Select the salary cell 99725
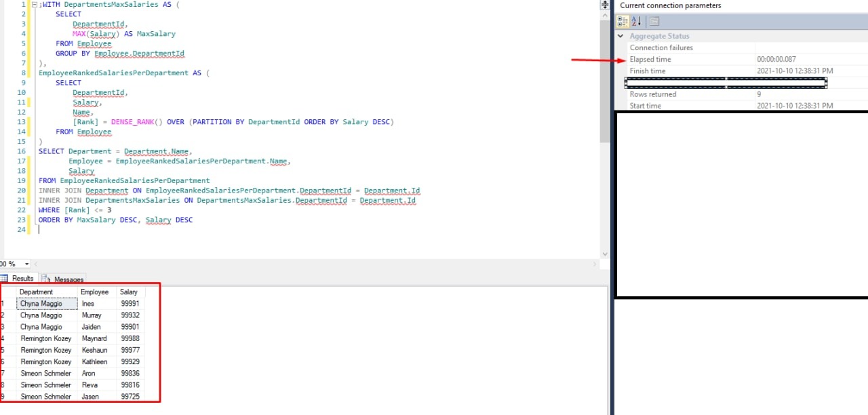 click(131, 396)
